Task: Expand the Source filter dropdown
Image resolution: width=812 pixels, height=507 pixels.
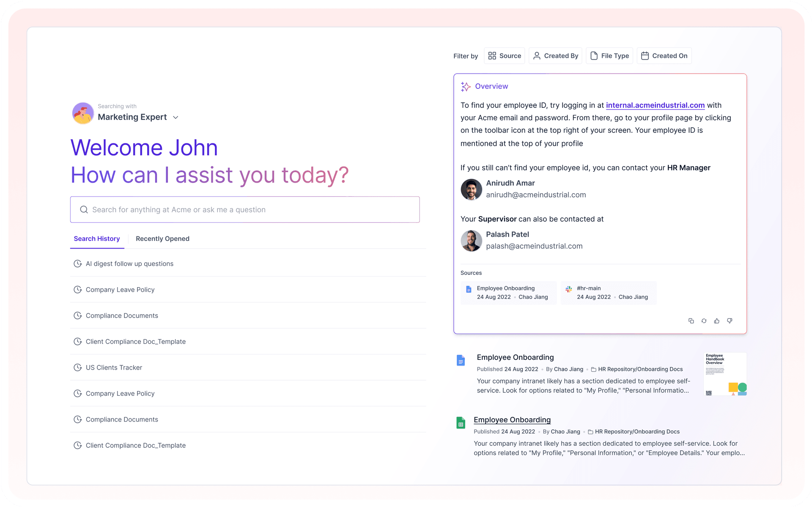Action: (504, 55)
